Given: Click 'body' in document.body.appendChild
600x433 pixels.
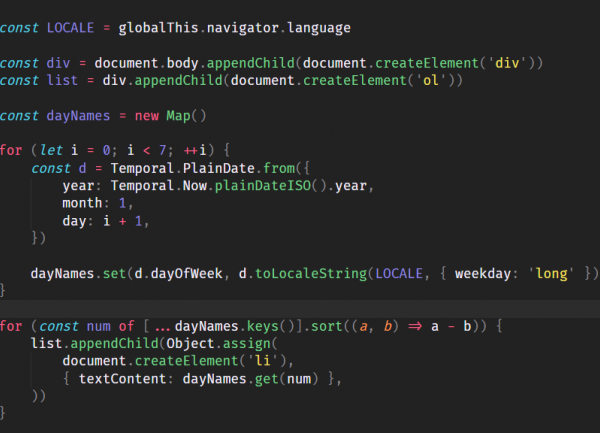Looking at the screenshot, I should [183, 63].
